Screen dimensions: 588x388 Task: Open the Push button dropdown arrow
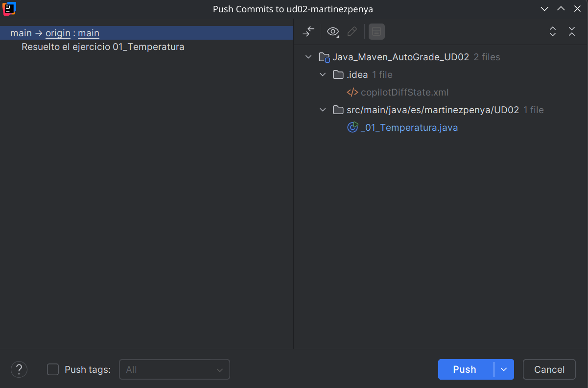pos(505,369)
